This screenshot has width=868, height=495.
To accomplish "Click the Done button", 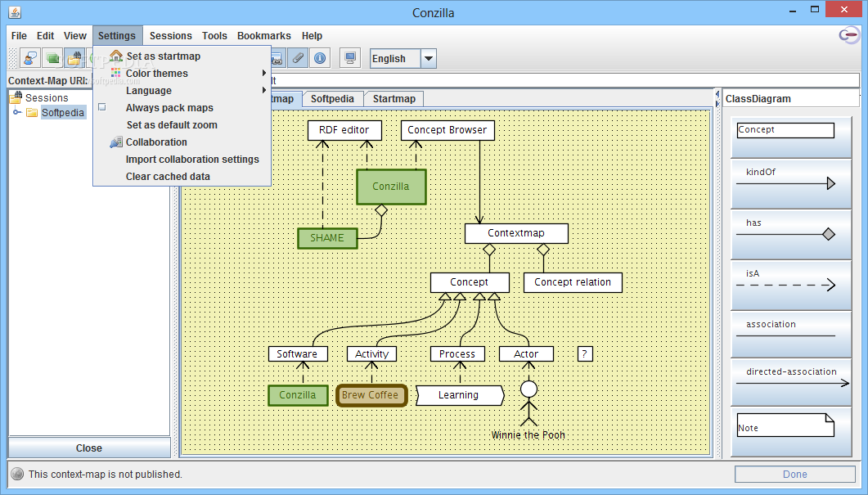I will pos(795,474).
